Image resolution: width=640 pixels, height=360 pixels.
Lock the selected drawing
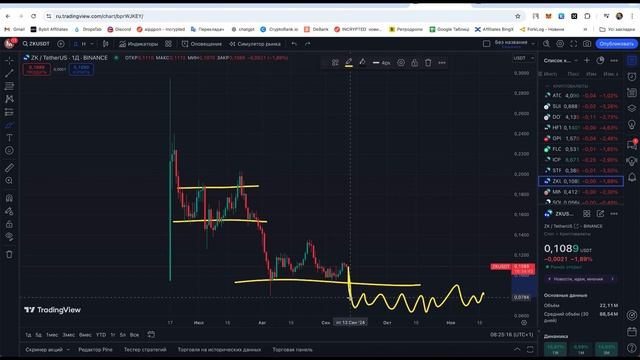click(415, 62)
